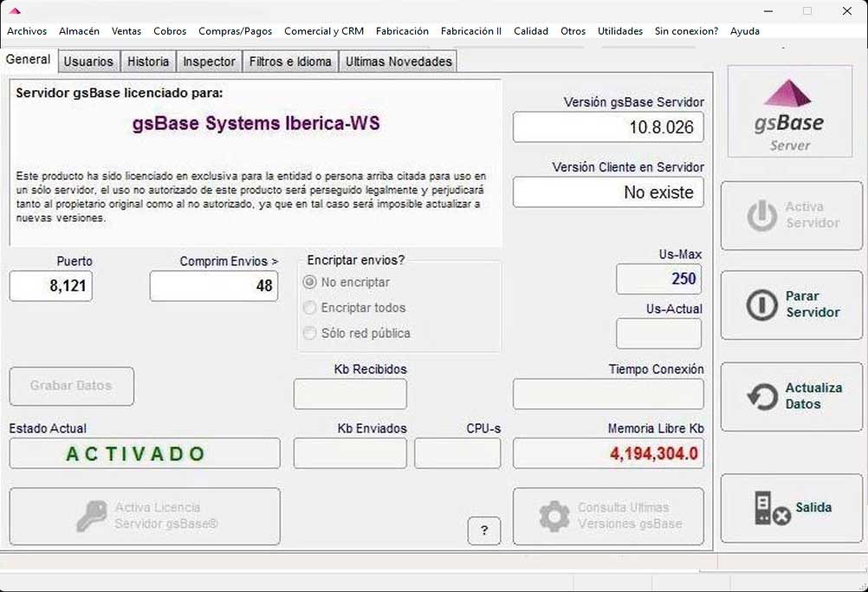Open the Calidad menu
868x592 pixels.
pos(531,31)
